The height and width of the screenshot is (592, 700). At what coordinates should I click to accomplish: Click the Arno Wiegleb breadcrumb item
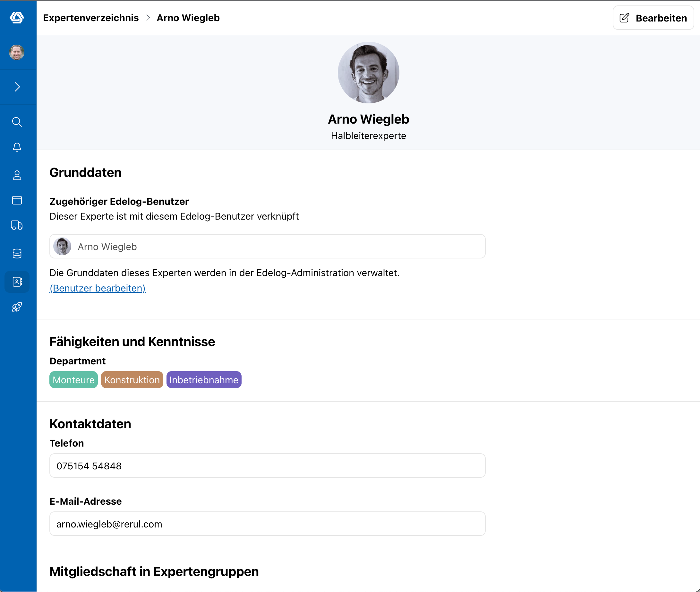click(x=188, y=18)
